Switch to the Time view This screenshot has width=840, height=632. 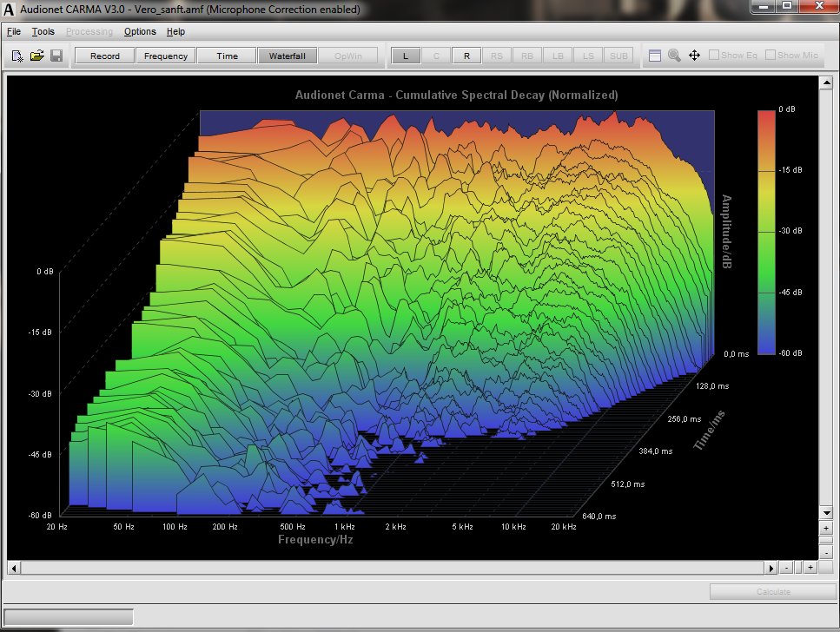tap(227, 56)
